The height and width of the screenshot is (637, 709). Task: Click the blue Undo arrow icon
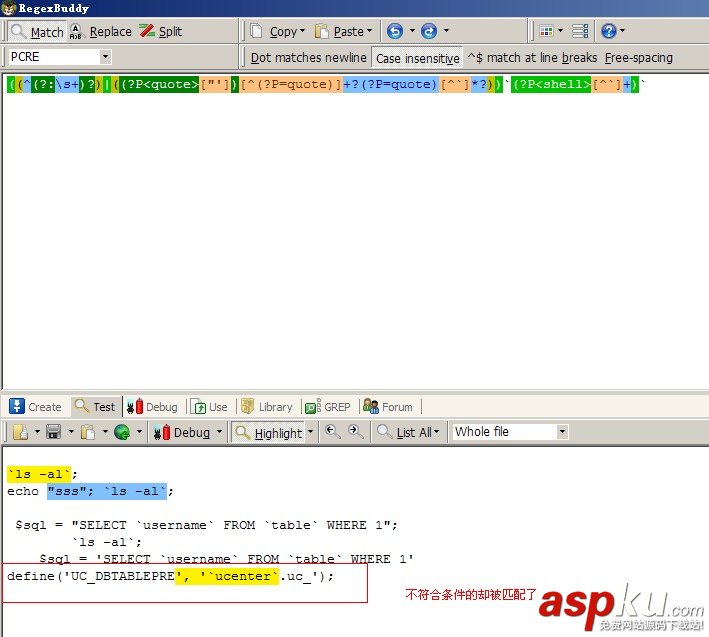(395, 31)
